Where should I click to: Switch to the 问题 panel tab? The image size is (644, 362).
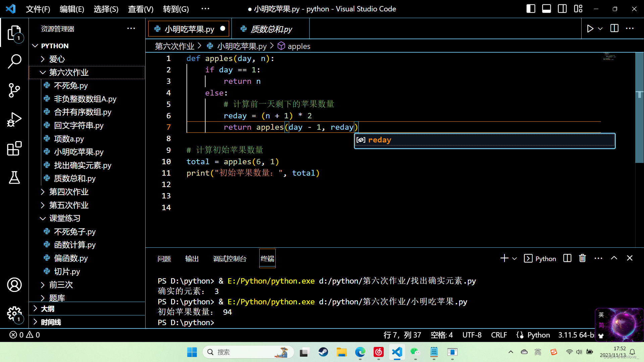coord(164,258)
